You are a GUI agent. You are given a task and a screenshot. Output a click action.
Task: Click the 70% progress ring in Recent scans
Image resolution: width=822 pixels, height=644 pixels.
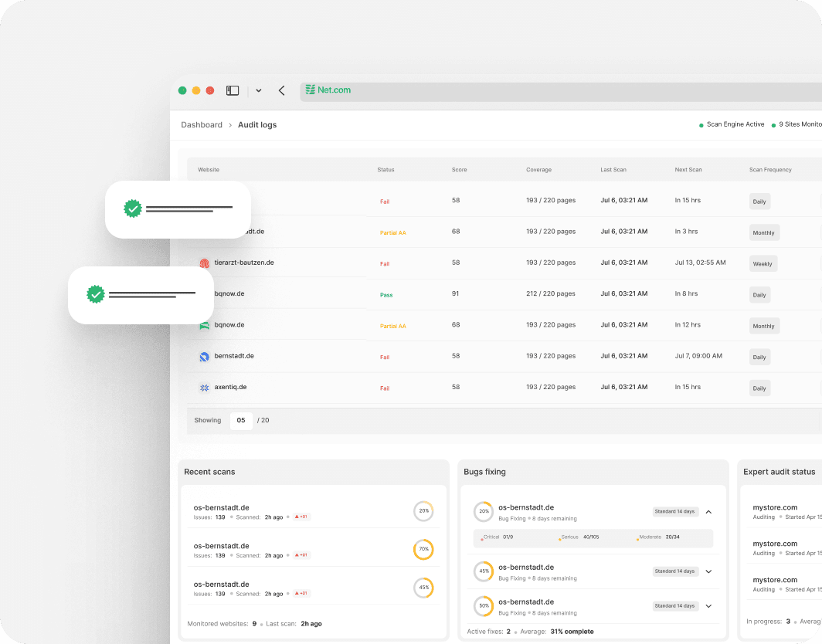click(423, 549)
